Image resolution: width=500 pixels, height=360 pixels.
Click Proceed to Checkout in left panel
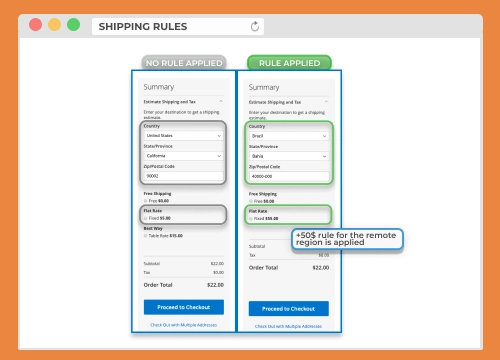coord(184,307)
